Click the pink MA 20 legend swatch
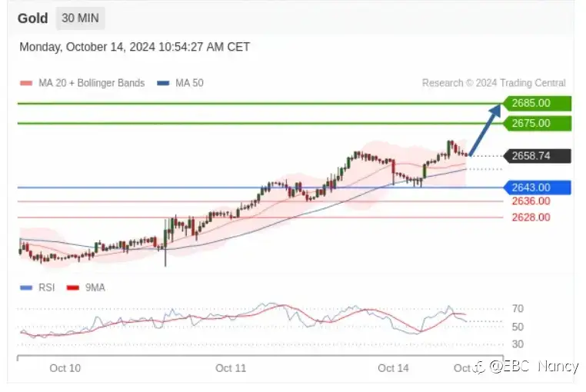586x392 pixels. [26, 83]
